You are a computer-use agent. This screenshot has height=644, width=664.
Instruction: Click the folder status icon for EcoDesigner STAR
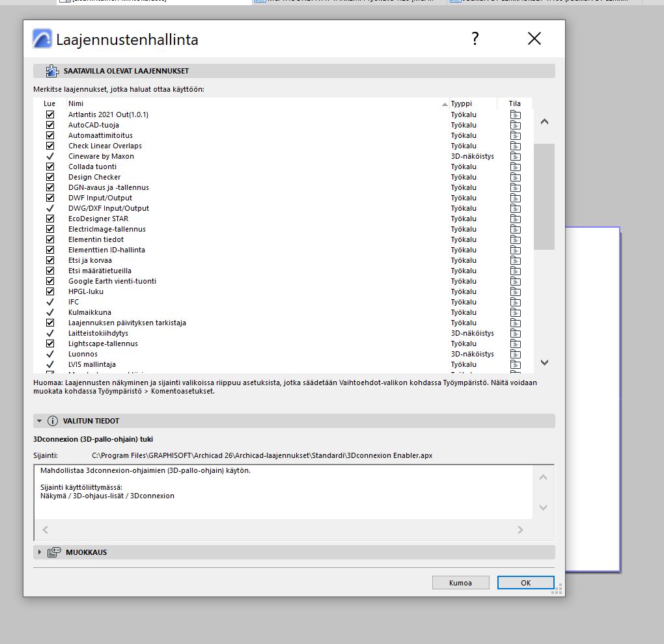(515, 219)
